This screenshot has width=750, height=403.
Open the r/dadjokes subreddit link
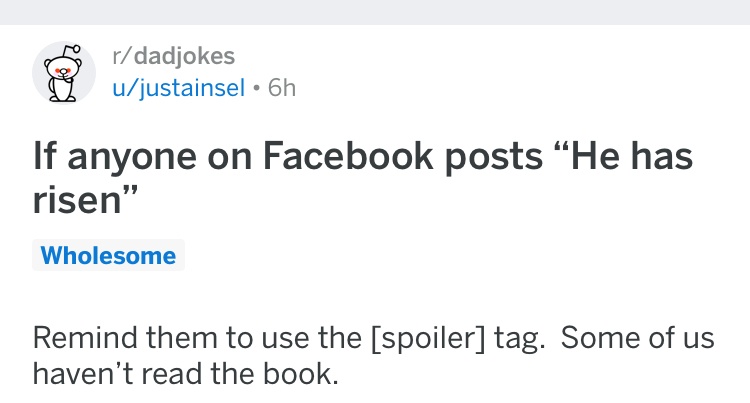(174, 57)
